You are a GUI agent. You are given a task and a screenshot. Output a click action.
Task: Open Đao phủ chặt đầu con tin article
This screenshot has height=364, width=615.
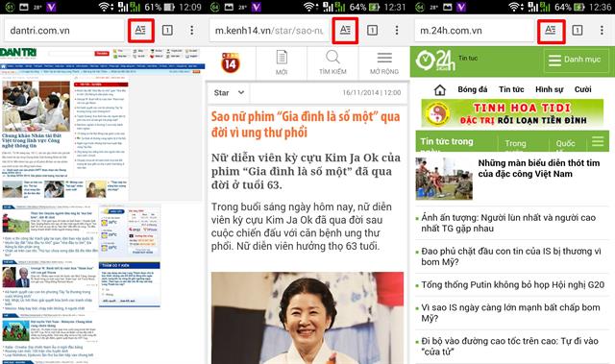click(511, 256)
